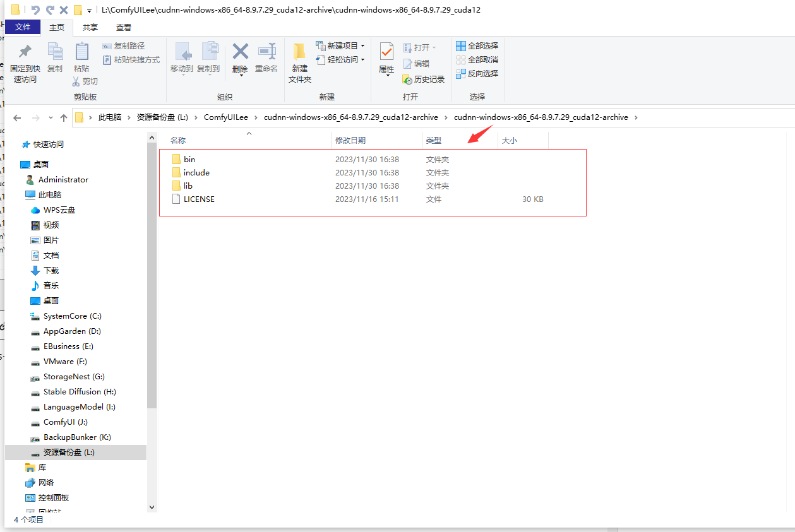Screen dimensions: 795x532
Task: Expand the Easy Access dropdown
Action: click(x=340, y=59)
